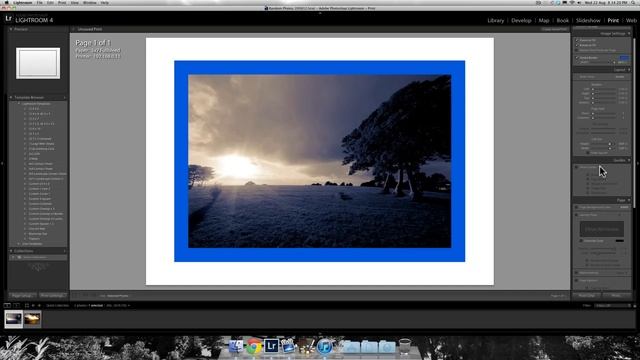The height and width of the screenshot is (360, 640).
Task: Click the main window display icon in filmstrip bar
Action: (x=7, y=305)
